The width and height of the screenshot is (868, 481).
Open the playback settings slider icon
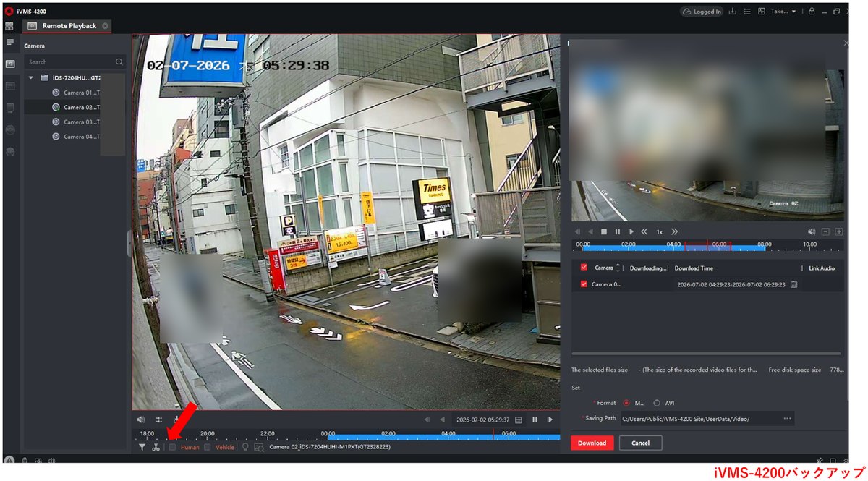pos(158,420)
